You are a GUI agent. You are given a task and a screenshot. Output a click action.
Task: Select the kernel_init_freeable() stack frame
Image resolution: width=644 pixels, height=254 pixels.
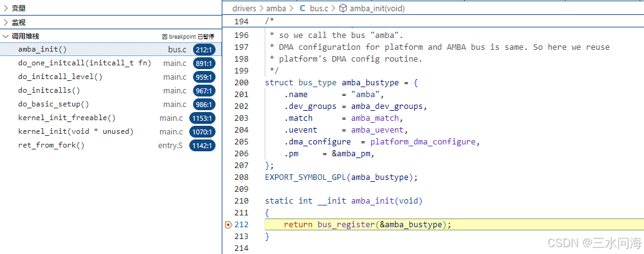pyautogui.click(x=111, y=118)
